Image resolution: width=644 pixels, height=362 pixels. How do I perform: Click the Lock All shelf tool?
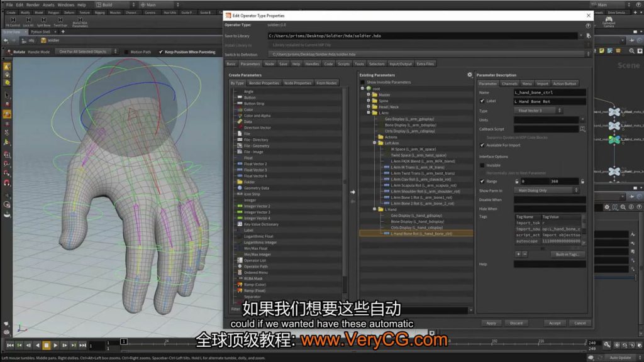(28, 22)
